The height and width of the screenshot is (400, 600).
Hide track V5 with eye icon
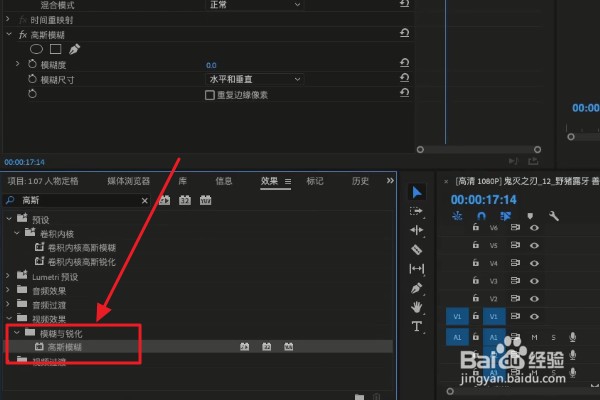tap(535, 245)
